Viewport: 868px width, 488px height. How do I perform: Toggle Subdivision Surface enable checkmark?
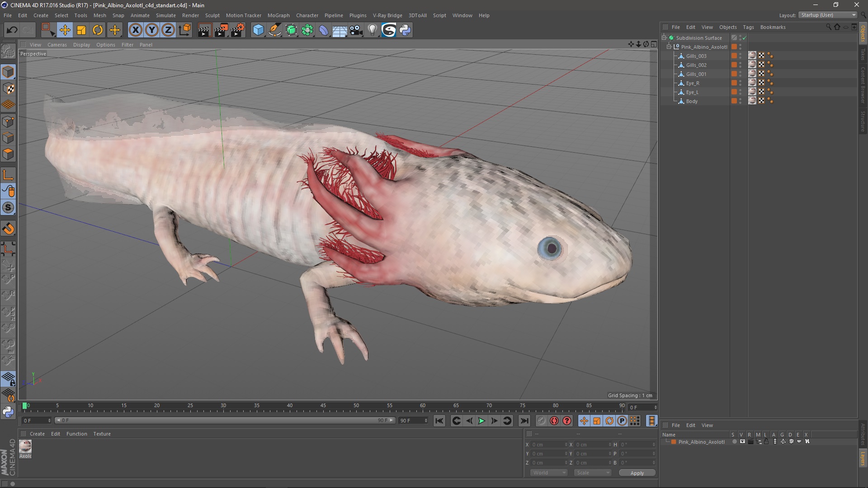click(745, 38)
